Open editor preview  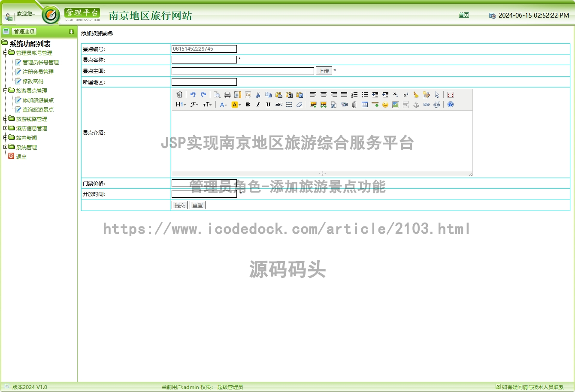[217, 95]
